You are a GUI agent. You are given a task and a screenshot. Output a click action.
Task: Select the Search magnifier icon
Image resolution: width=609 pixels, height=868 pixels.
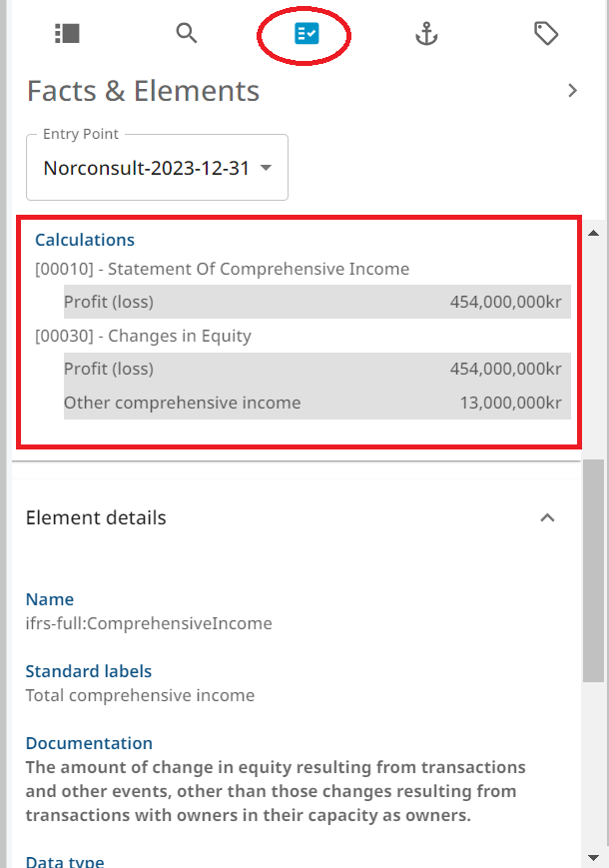coord(187,33)
